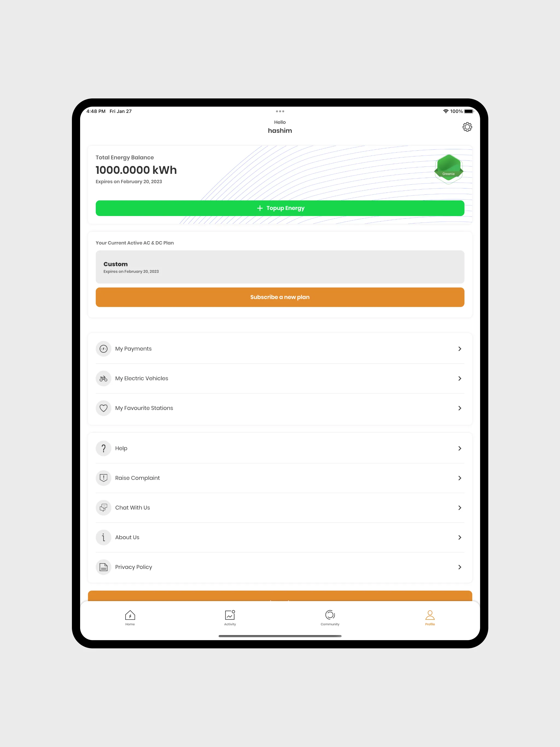The height and width of the screenshot is (747, 560).
Task: Tap the My Favourite Stations heart icon
Action: tap(104, 408)
